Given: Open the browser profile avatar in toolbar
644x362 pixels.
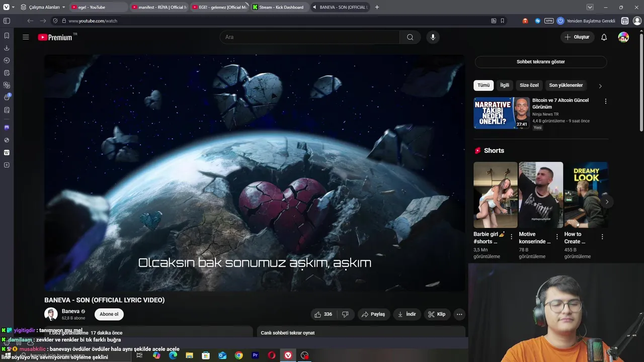Looking at the screenshot, I should click(x=637, y=21).
